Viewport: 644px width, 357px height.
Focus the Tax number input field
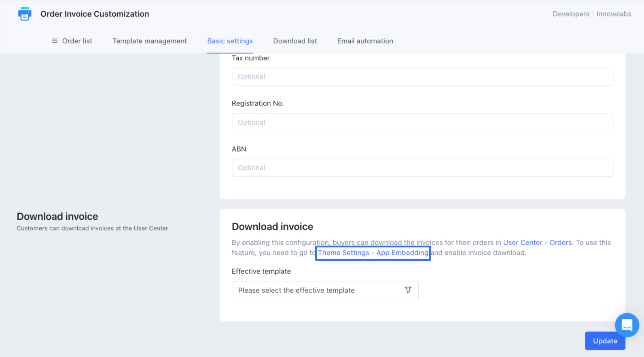pyautogui.click(x=422, y=76)
